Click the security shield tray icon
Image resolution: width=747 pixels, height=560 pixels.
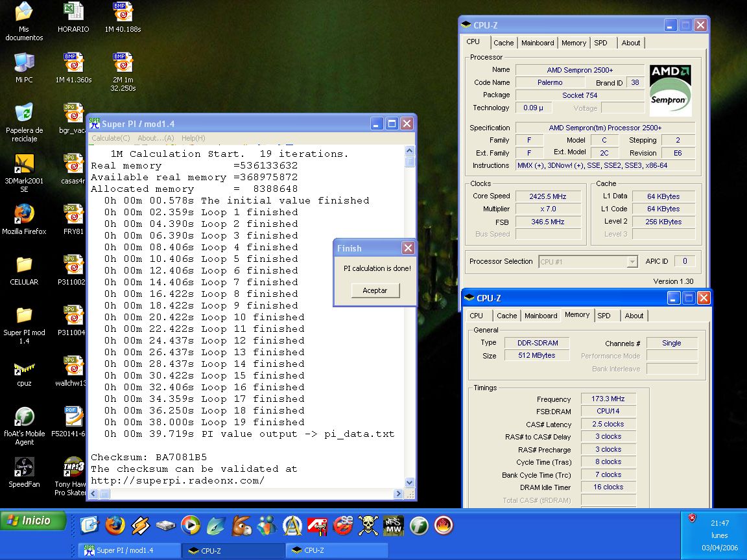pyautogui.click(x=693, y=518)
